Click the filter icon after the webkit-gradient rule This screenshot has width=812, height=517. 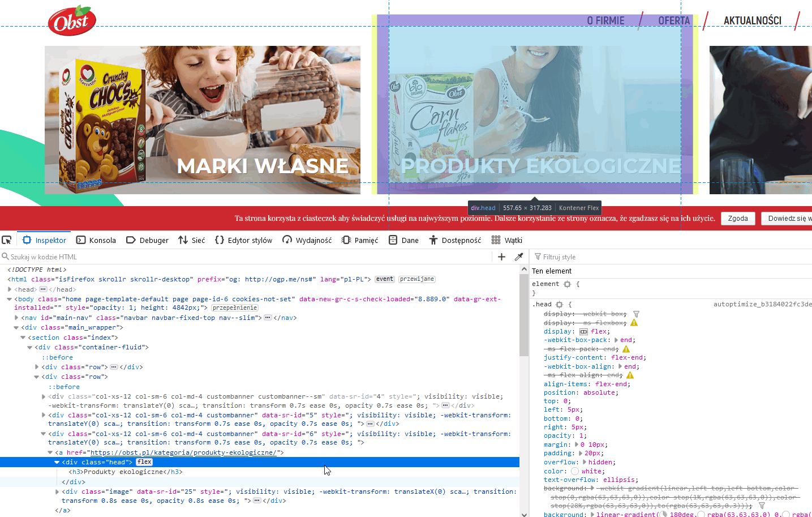[762, 506]
